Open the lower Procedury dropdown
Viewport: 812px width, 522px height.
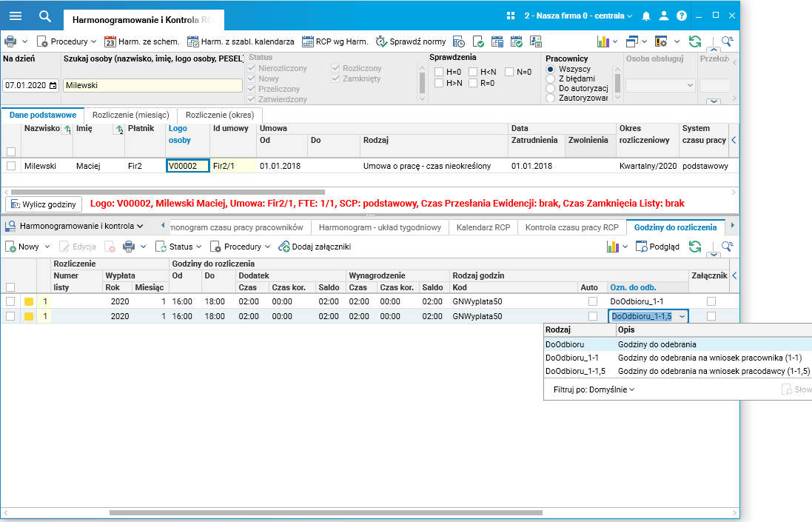(x=241, y=247)
